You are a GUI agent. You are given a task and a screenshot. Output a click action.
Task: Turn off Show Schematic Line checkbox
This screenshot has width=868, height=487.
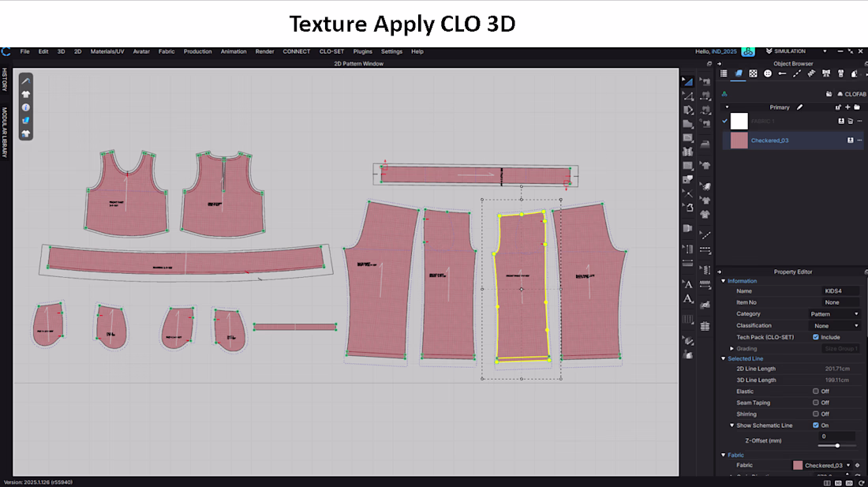(x=815, y=425)
